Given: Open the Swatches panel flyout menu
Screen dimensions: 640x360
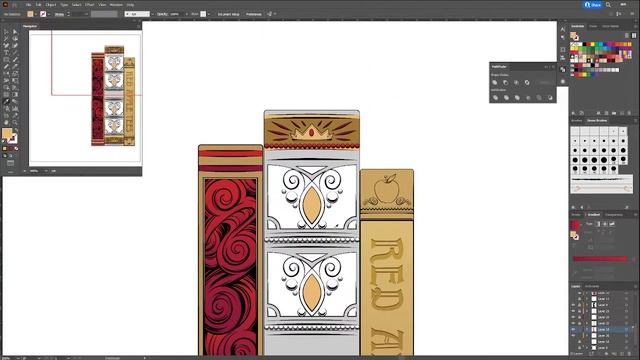Looking at the screenshot, I should (x=635, y=26).
